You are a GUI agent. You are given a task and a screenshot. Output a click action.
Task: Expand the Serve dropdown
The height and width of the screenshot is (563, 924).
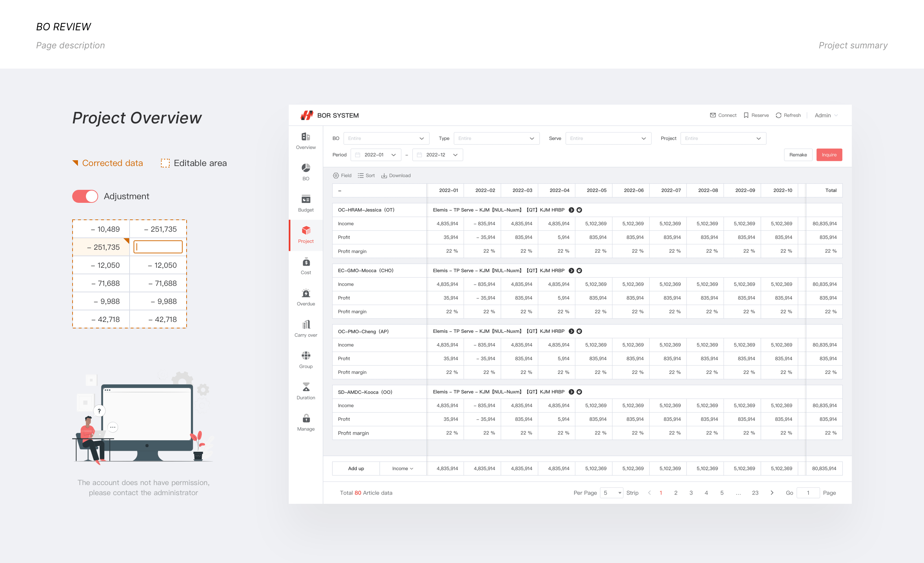click(608, 138)
